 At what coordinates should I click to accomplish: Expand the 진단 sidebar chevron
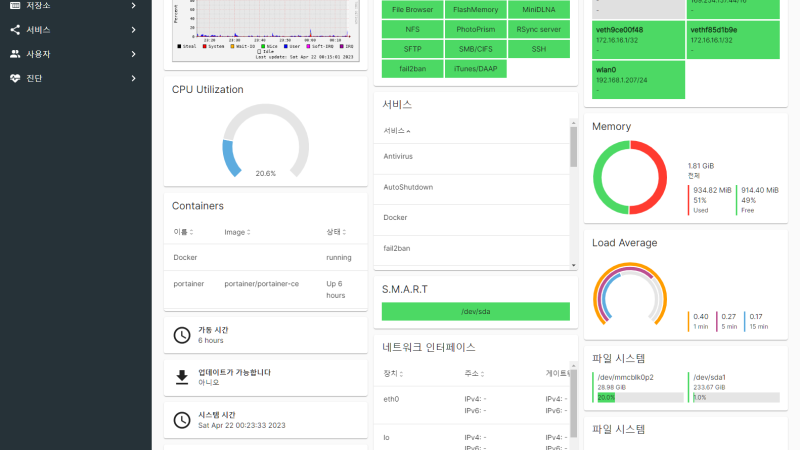pyautogui.click(x=133, y=78)
